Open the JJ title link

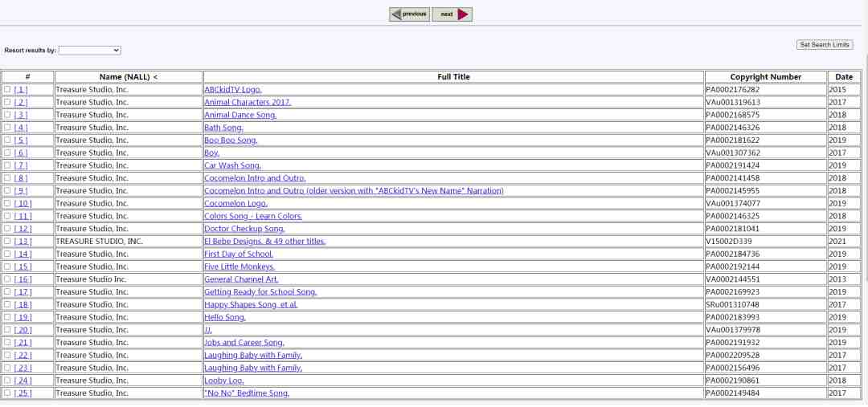point(208,330)
